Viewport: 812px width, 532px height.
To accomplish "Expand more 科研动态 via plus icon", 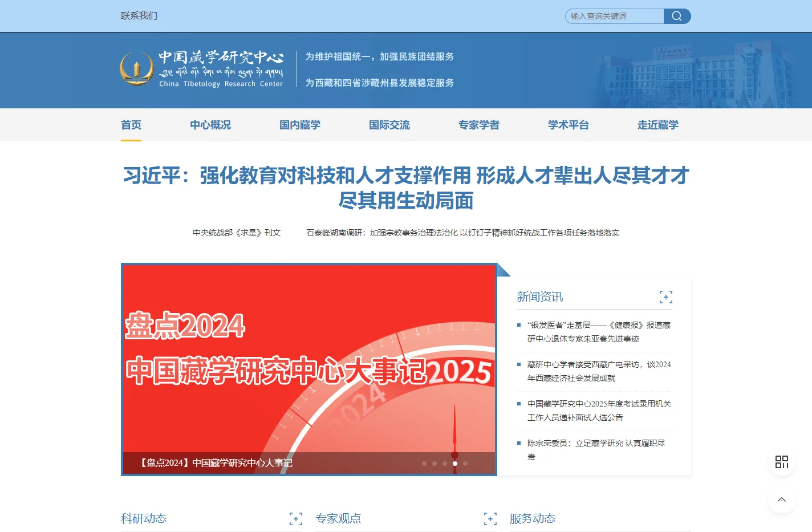I will [296, 519].
